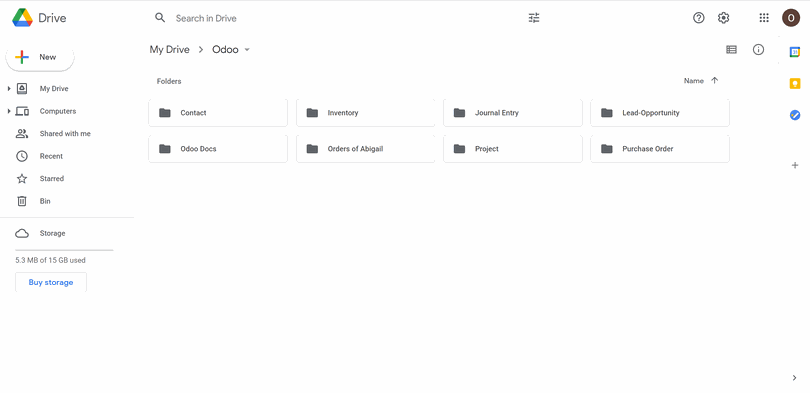Click the Contact folder icon

pos(165,113)
